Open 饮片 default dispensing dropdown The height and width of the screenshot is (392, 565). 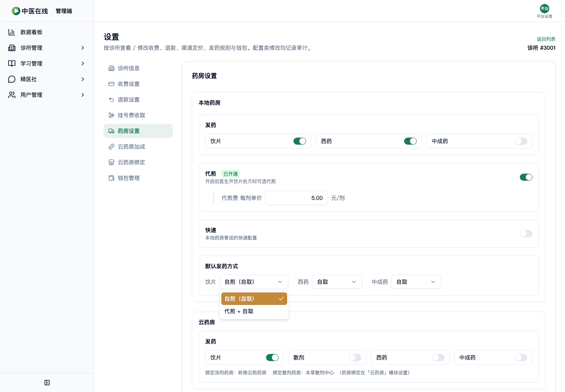click(x=254, y=282)
